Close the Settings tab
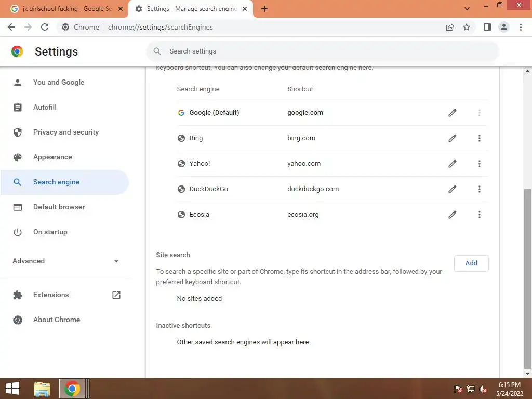This screenshot has height=399, width=532. click(x=245, y=9)
